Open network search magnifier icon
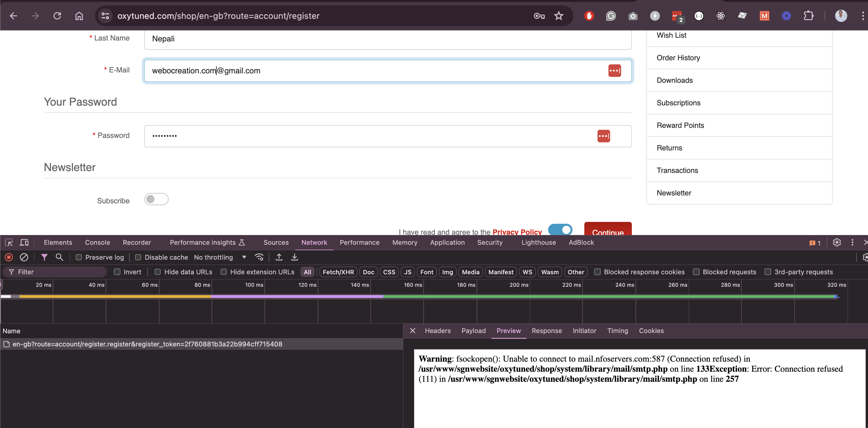The image size is (868, 428). click(59, 258)
